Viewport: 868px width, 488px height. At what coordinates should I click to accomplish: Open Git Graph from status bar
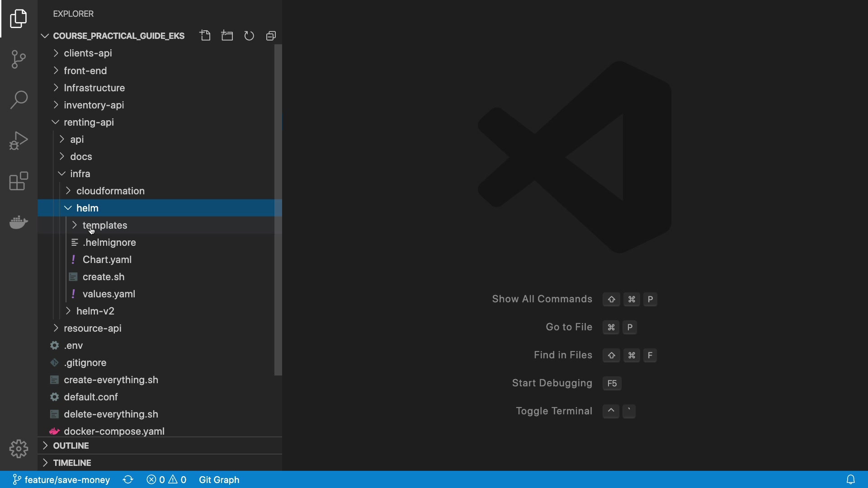pos(219,479)
